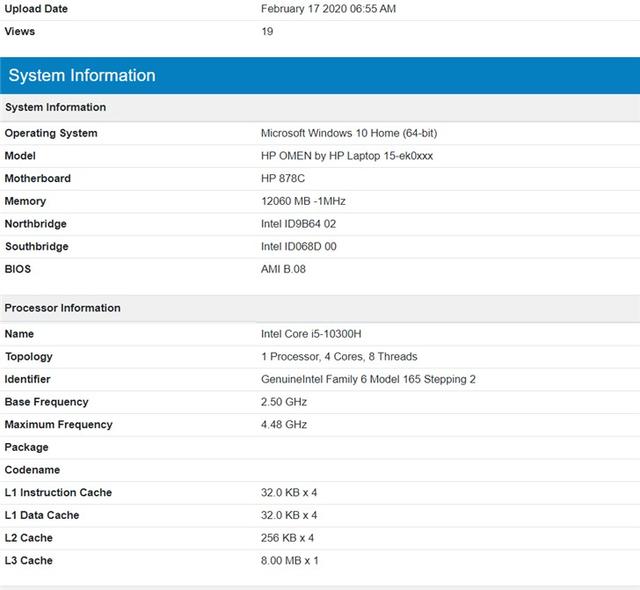Select the Upload Date value text
The image size is (640, 590).
point(328,9)
